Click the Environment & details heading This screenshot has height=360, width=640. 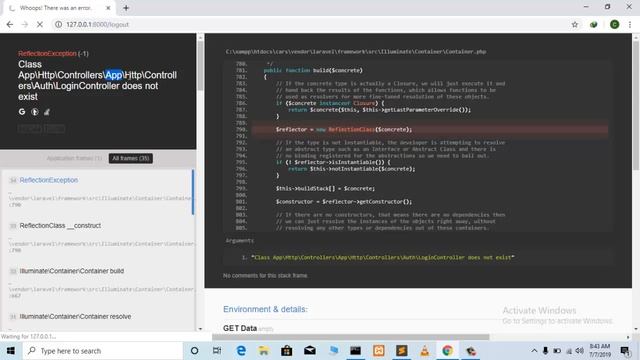[265, 309]
